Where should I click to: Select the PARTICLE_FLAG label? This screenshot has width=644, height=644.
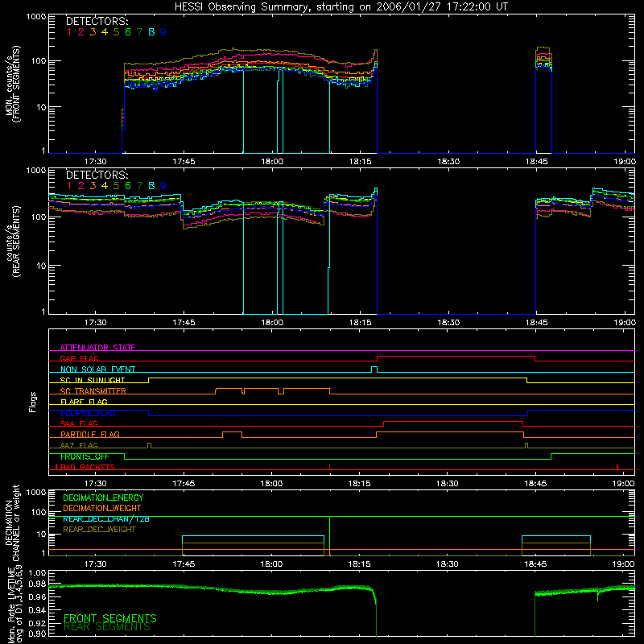tap(90, 434)
